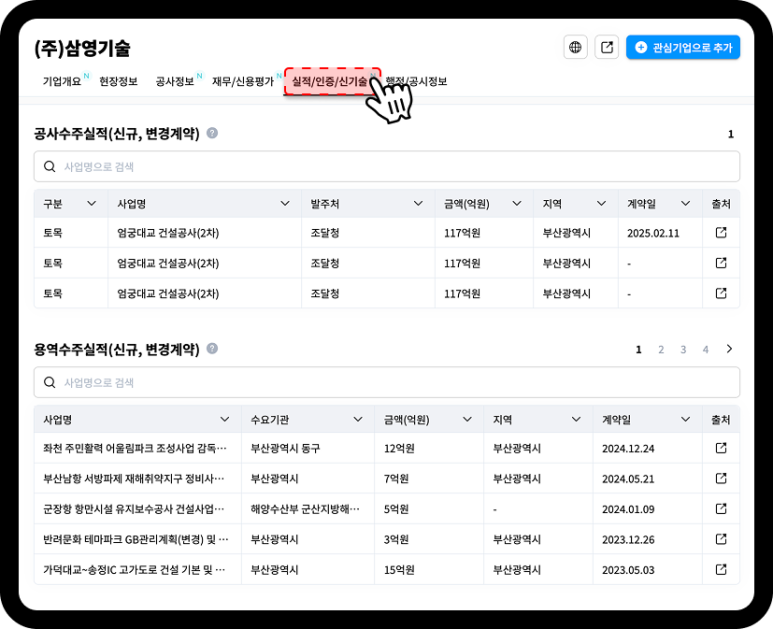Click 가덕대교~송정IC 고가도로 project name

point(134,570)
